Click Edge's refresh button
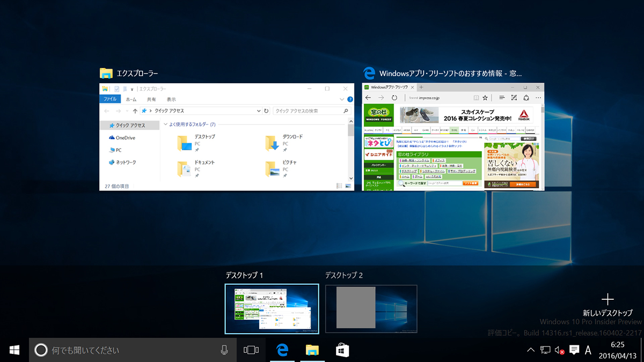644x362 pixels. click(394, 98)
